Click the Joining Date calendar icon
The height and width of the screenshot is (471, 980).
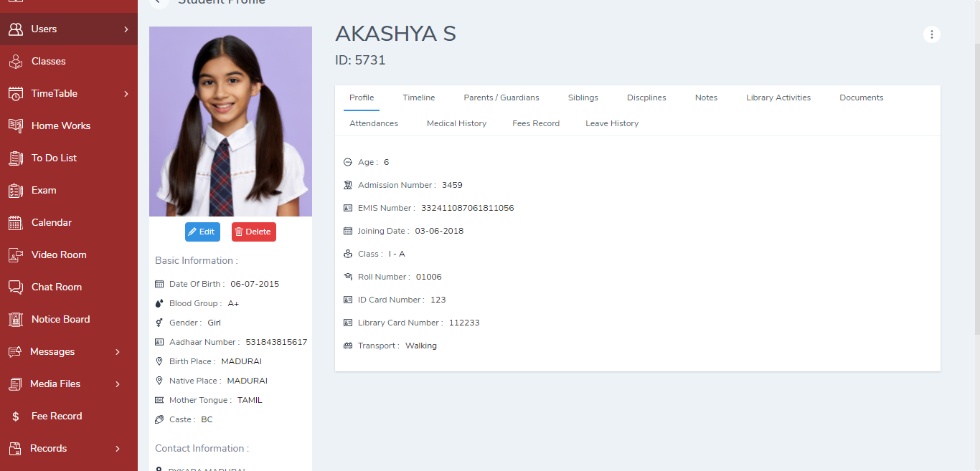[348, 232]
